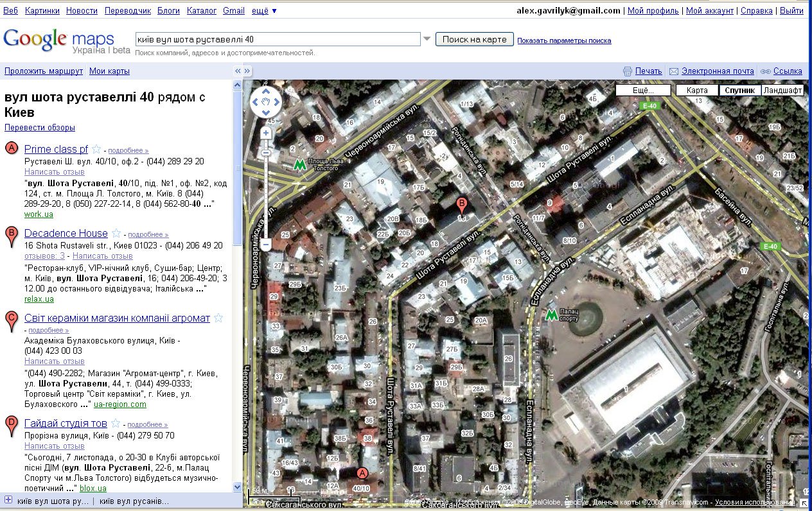Click the Палац спорту metro station icon
The height and width of the screenshot is (511, 812).
551,315
